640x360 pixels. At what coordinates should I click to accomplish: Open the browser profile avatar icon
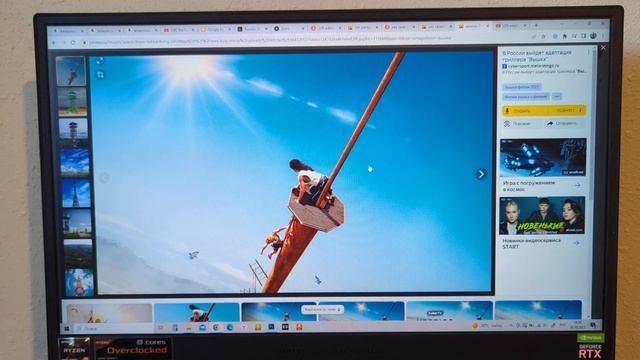pos(593,36)
